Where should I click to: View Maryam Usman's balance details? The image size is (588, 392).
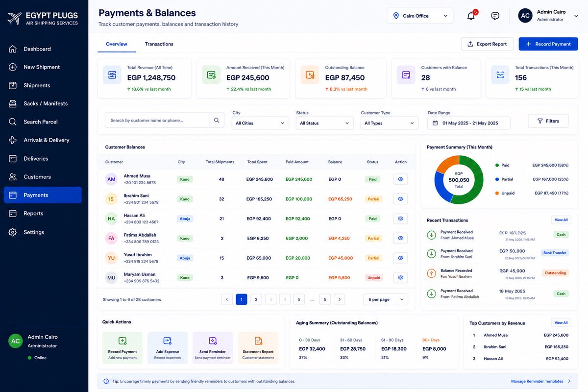coord(400,277)
